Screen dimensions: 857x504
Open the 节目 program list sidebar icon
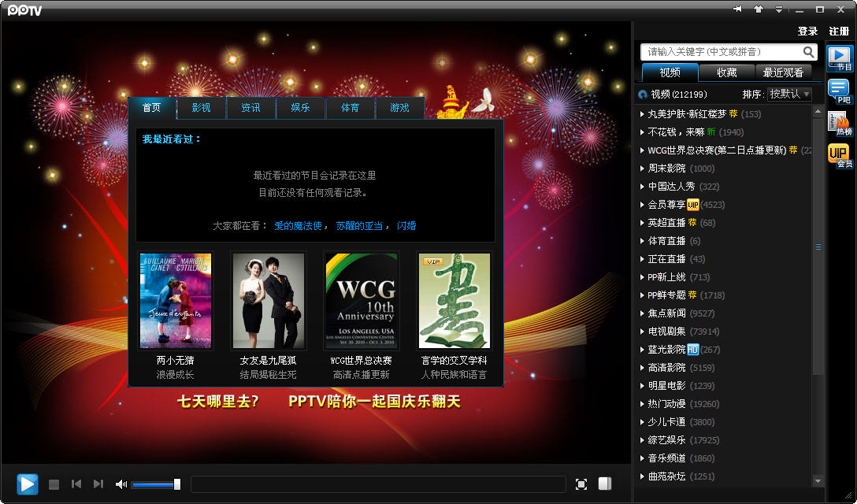840,58
